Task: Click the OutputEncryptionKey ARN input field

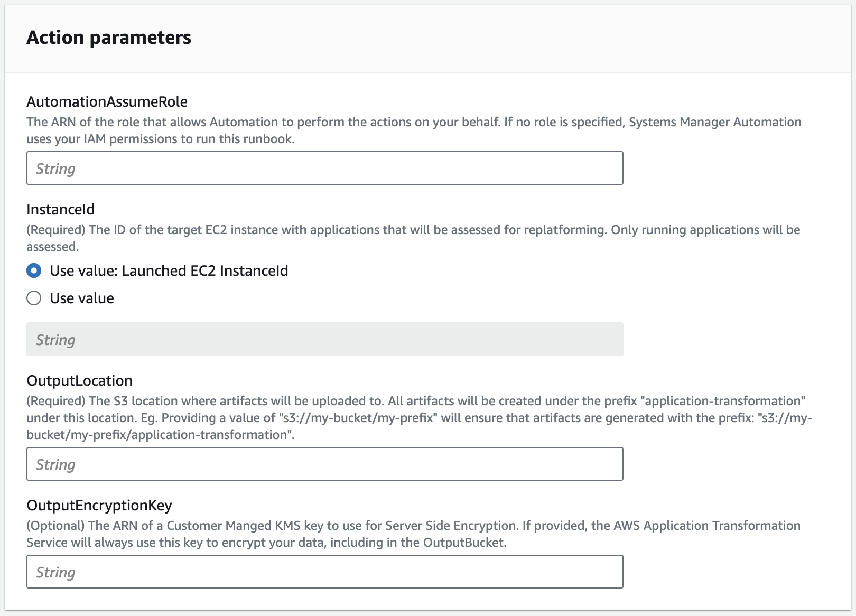Action: (324, 572)
